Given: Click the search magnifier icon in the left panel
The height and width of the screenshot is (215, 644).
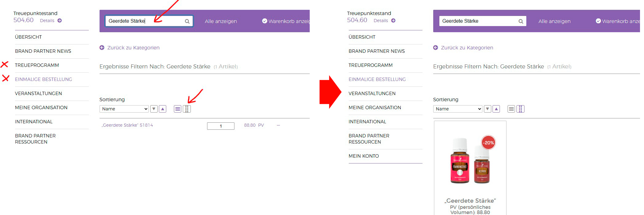Looking at the screenshot, I should [x=187, y=21].
